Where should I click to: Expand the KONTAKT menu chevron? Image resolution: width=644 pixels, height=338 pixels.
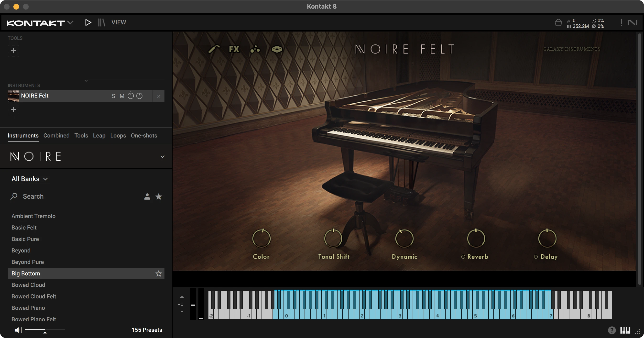[71, 22]
